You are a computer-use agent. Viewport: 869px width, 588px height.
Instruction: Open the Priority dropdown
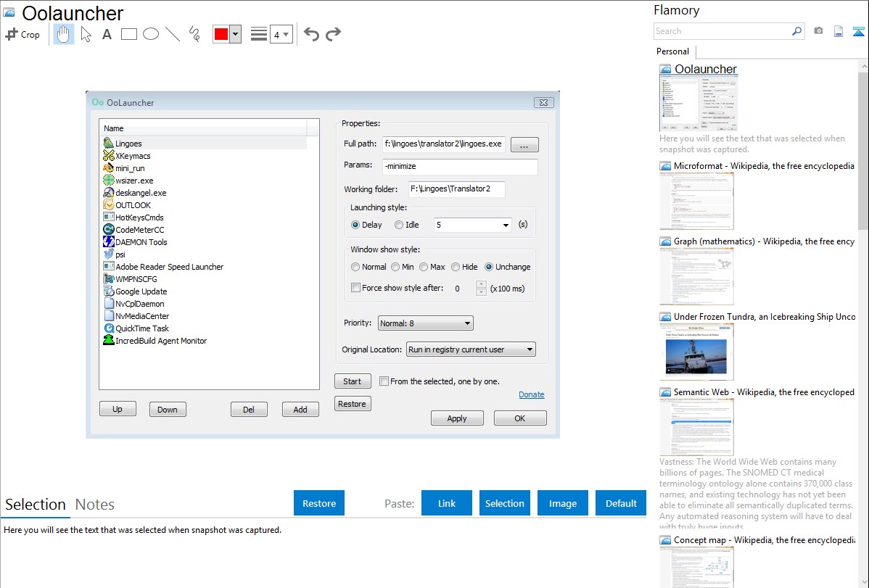(x=425, y=323)
